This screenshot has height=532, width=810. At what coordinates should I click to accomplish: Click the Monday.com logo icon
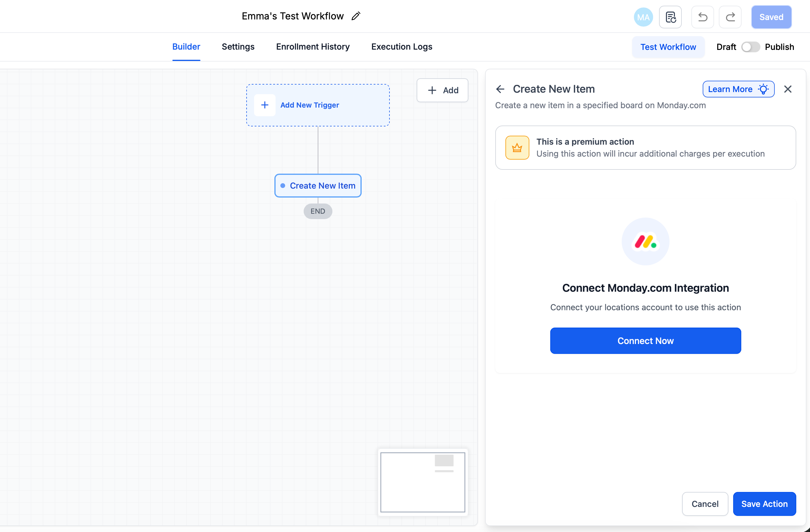coord(645,242)
